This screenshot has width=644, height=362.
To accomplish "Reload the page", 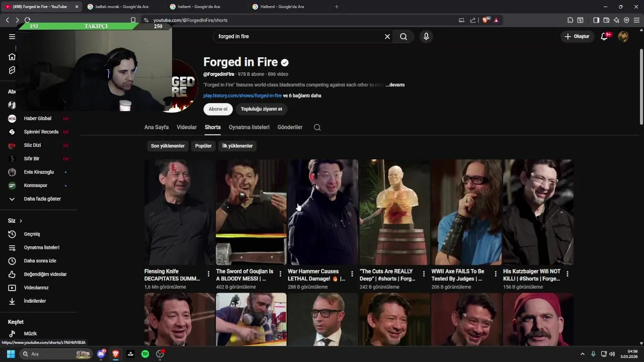I will point(27,20).
